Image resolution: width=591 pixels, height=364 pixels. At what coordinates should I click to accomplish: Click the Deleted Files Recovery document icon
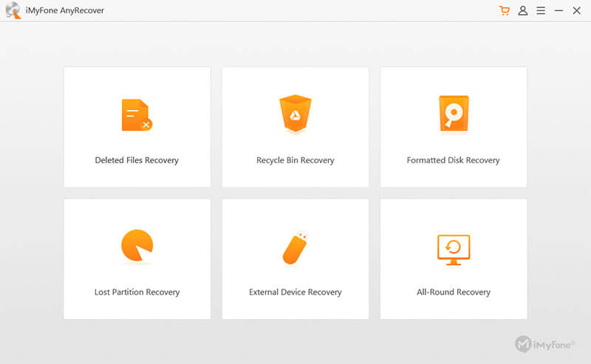click(x=137, y=115)
